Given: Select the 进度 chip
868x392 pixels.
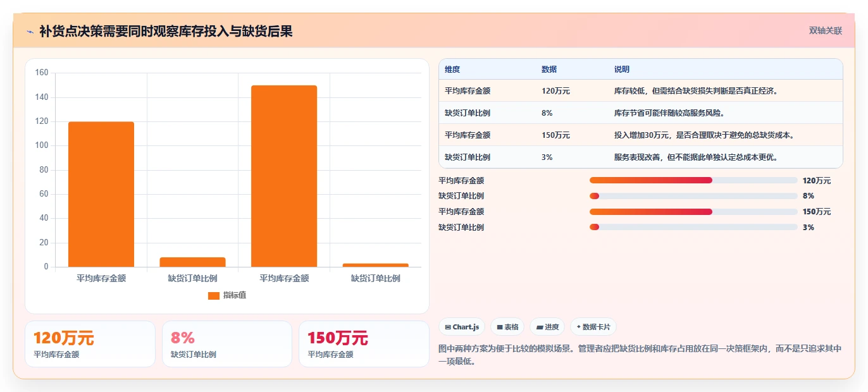Looking at the screenshot, I should coord(547,327).
